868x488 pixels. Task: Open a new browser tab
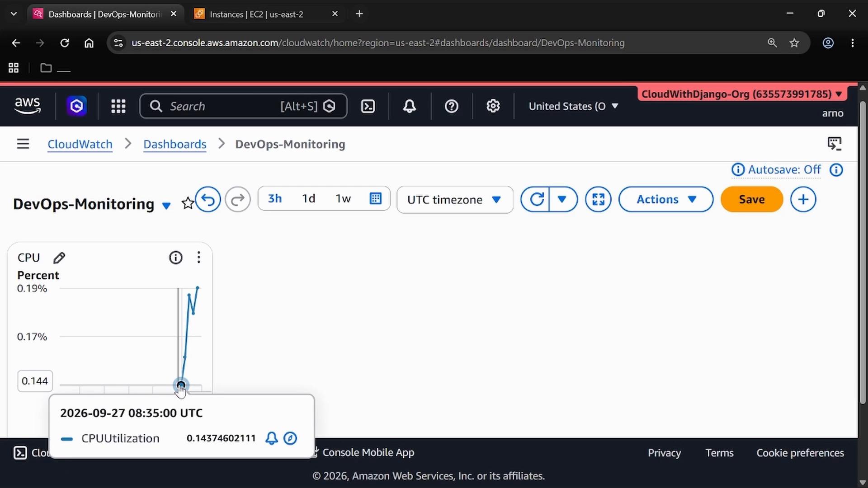pos(359,14)
